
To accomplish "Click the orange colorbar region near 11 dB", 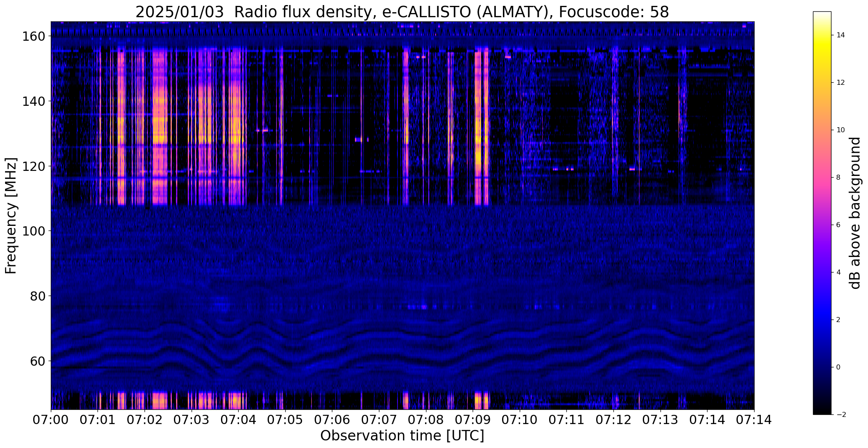I will tap(822, 106).
